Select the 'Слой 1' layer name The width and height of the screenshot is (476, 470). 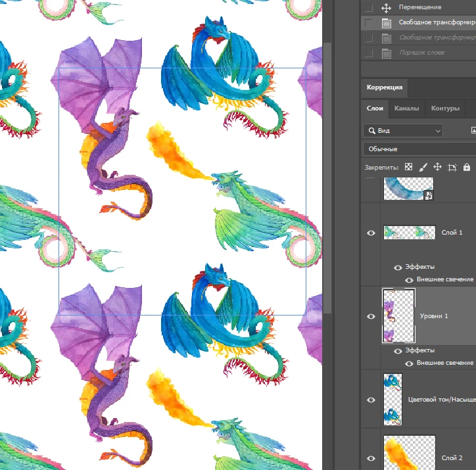pos(452,233)
